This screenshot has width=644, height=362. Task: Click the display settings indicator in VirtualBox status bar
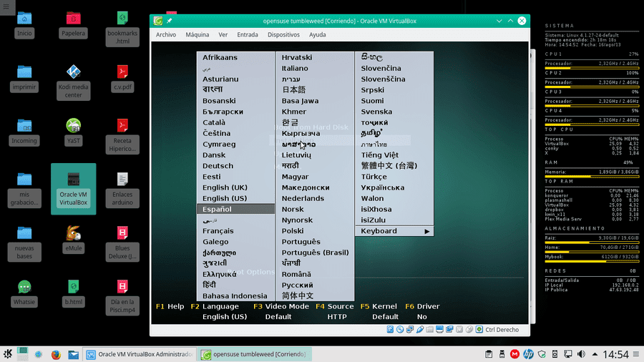tap(439, 330)
